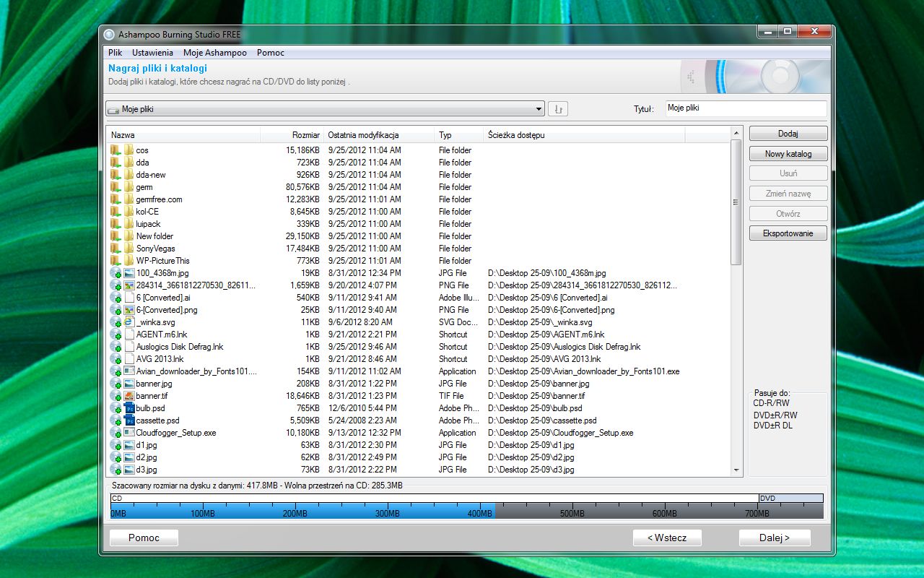The height and width of the screenshot is (578, 924).
Task: Sort by the Nazwa column header
Action: click(183, 135)
